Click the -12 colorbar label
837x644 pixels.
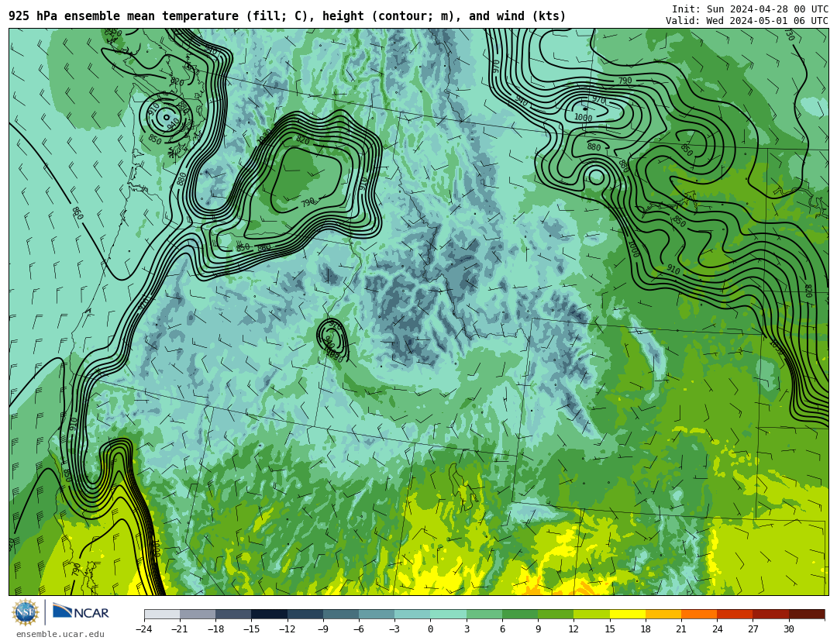288,629
